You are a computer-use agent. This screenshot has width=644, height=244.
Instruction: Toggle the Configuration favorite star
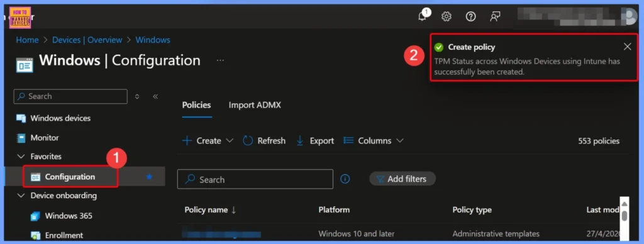[149, 177]
